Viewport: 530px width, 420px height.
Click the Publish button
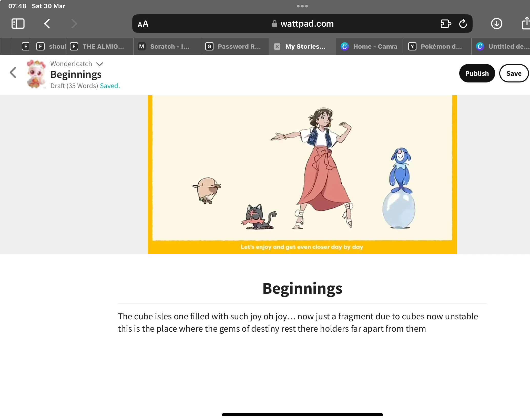click(x=477, y=73)
